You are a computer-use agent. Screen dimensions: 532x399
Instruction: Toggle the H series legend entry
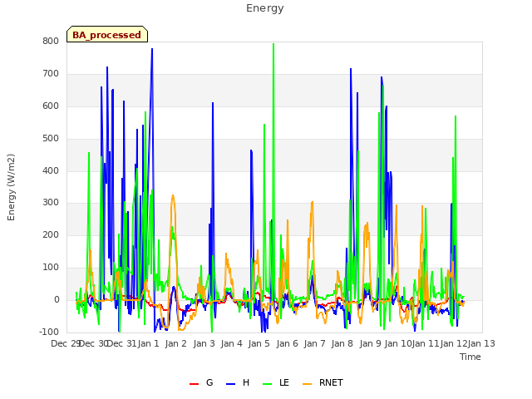pos(238,382)
